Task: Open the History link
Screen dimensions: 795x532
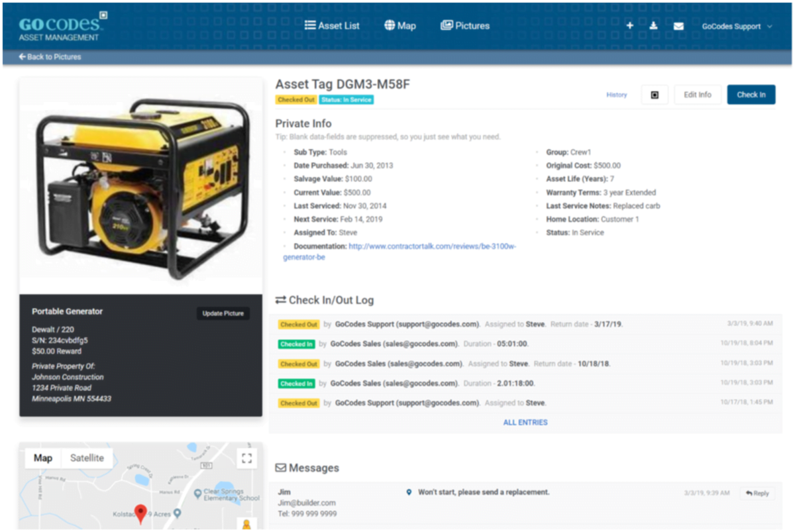Action: pyautogui.click(x=617, y=95)
